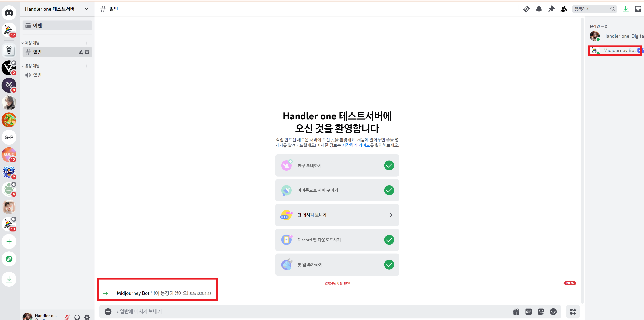644x320 pixels.
Task: Click the 시작하기 가이드 link
Action: point(356,145)
